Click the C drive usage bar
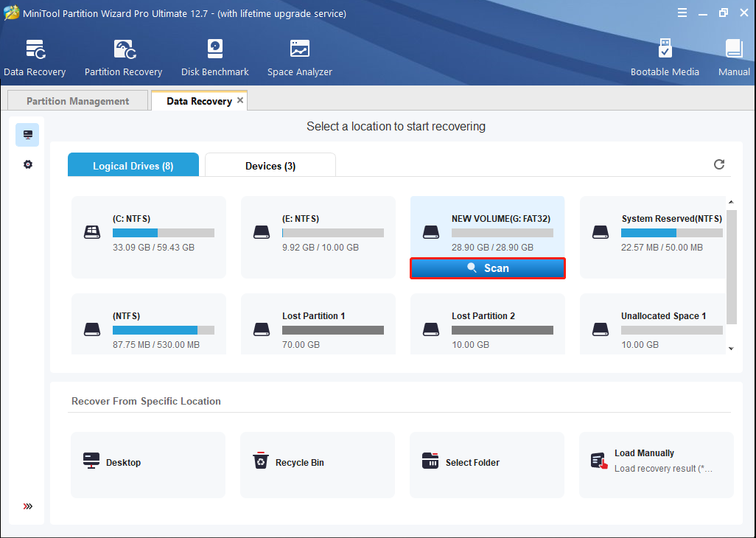Viewport: 756px width, 538px height. click(164, 234)
